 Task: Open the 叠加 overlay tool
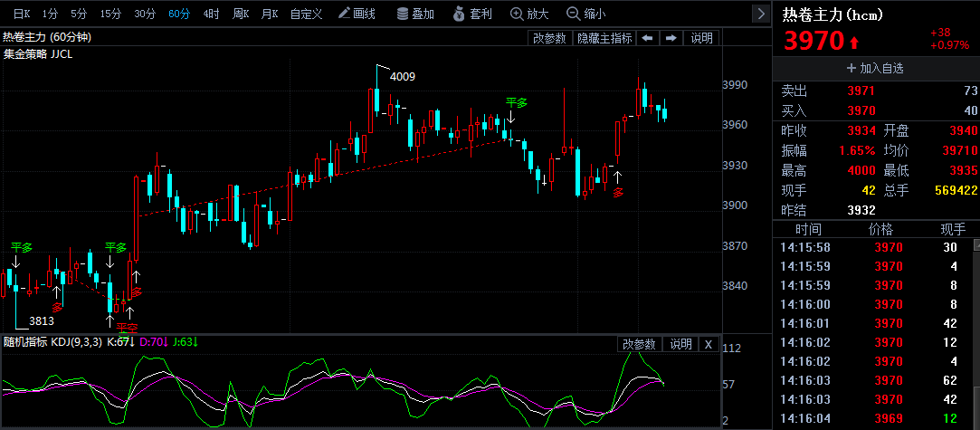[x=415, y=14]
